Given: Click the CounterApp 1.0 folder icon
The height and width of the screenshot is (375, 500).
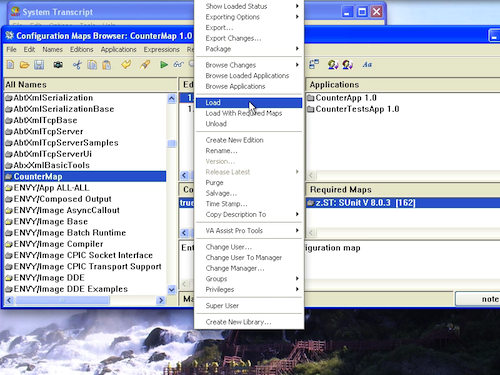Looking at the screenshot, I should (311, 98).
